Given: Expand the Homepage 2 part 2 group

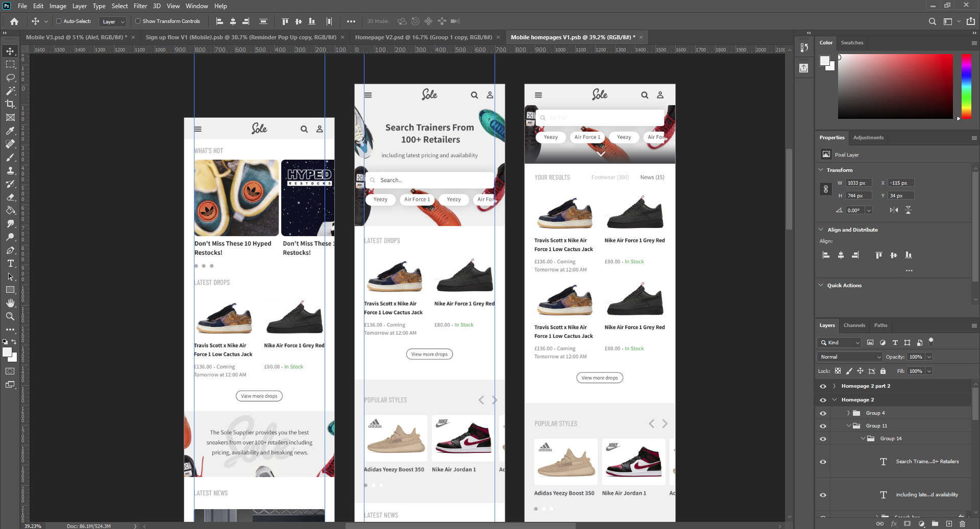Looking at the screenshot, I should (835, 386).
